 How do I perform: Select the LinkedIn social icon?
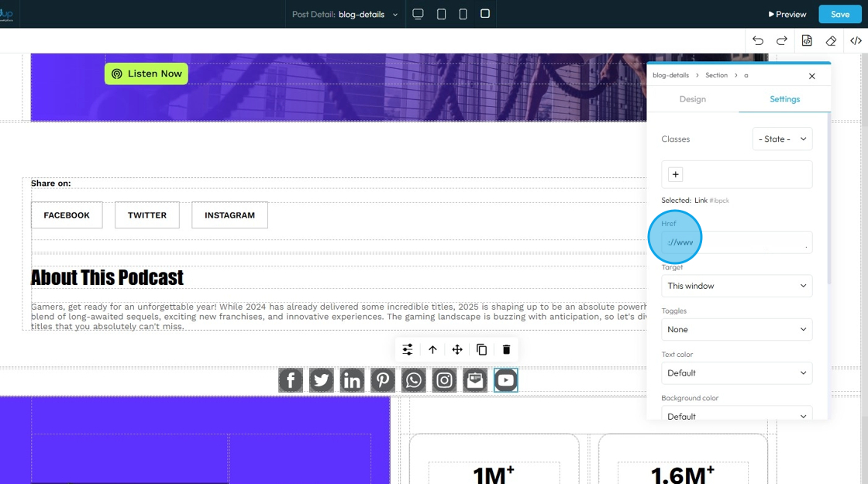pos(352,380)
